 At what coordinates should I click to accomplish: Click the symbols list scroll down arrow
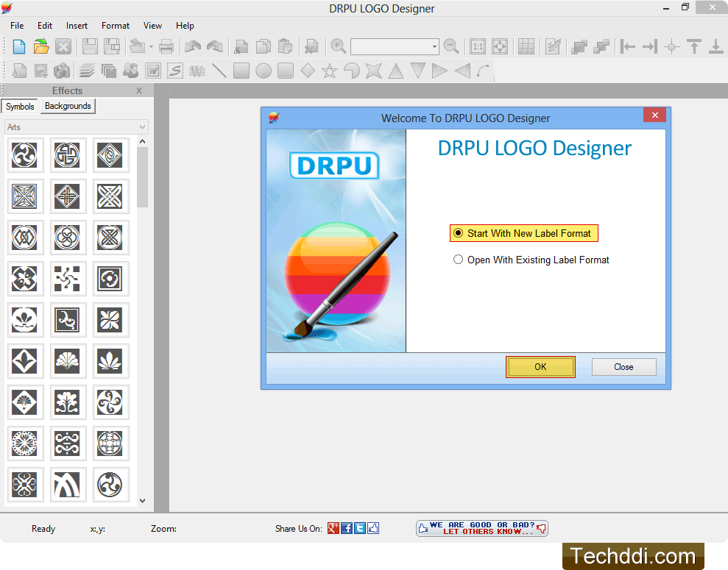point(143,500)
